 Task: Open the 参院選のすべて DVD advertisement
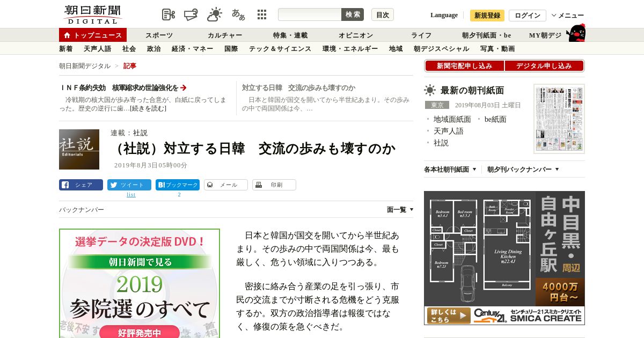point(140,283)
